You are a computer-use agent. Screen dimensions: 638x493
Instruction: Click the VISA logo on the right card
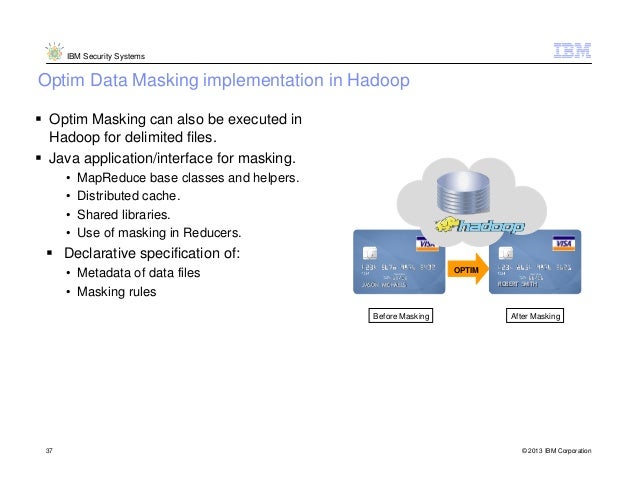click(x=564, y=243)
